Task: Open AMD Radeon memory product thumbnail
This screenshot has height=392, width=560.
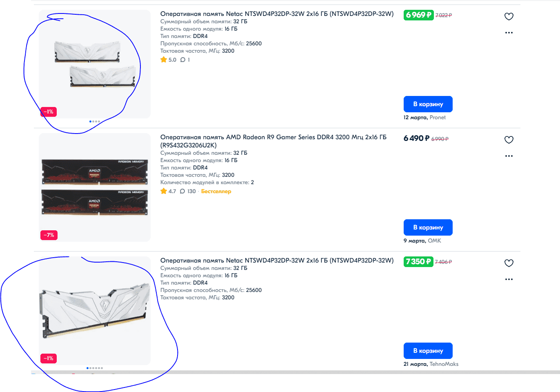Action: coord(95,187)
